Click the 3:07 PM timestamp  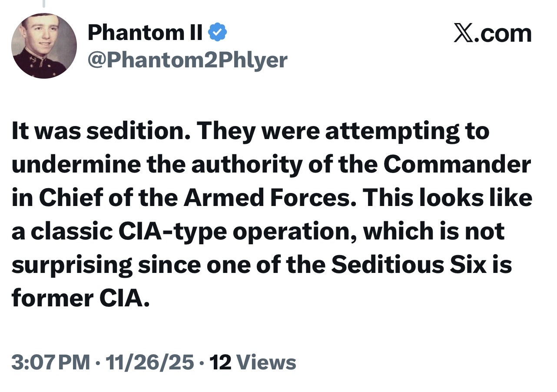[x=51, y=362]
